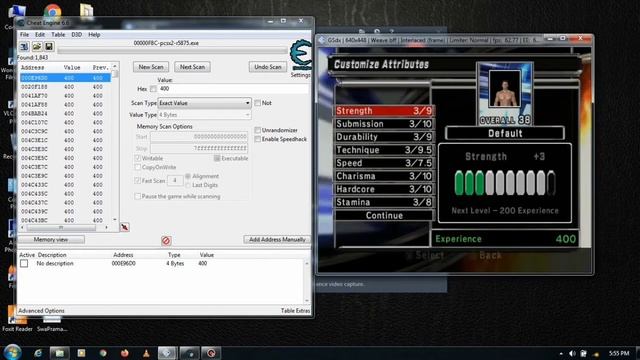This screenshot has width=640, height=360.
Task: Open Table Extras
Action: point(296,311)
